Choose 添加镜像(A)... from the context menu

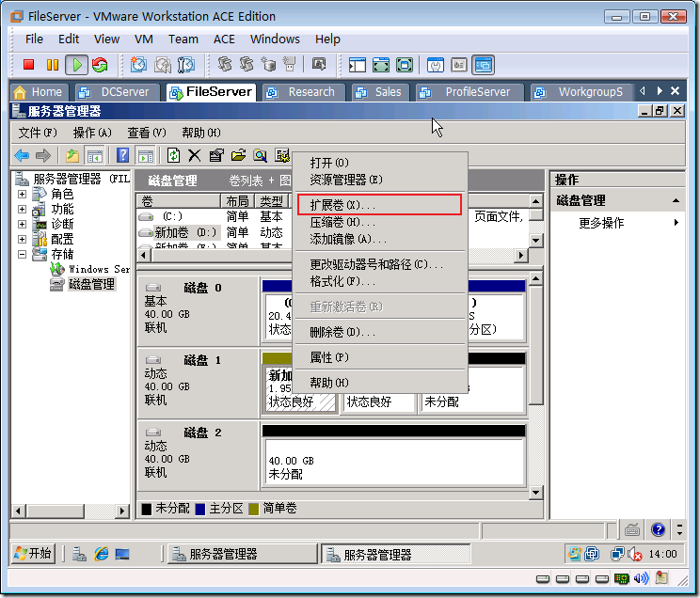[379, 239]
